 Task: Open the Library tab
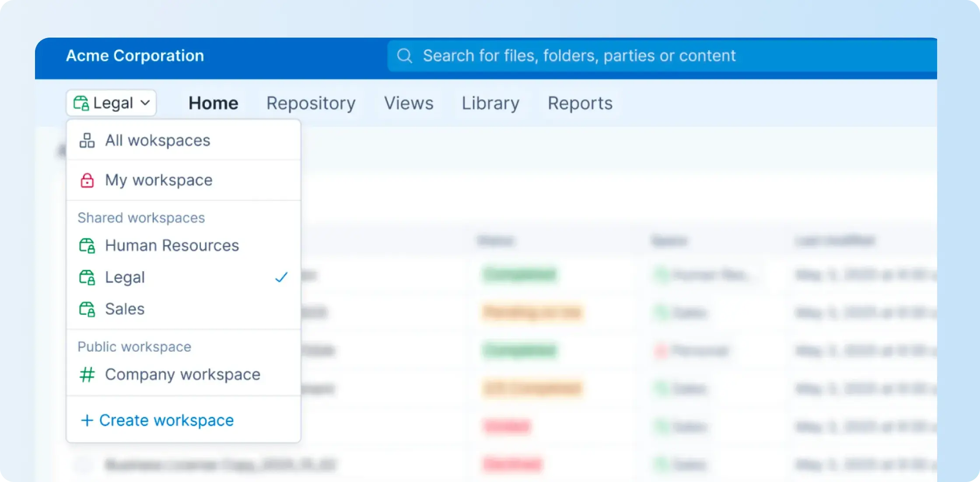pos(490,104)
